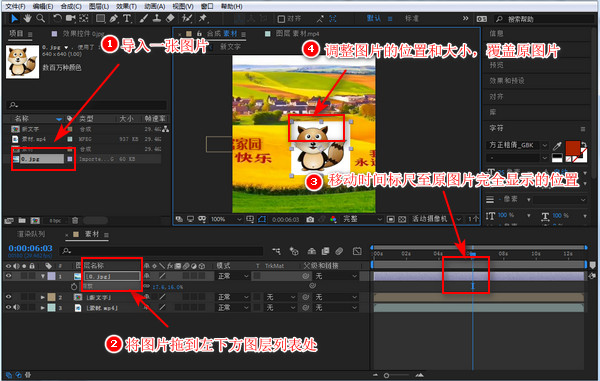Click the project panel search field
The image size is (600, 381).
(87, 105)
